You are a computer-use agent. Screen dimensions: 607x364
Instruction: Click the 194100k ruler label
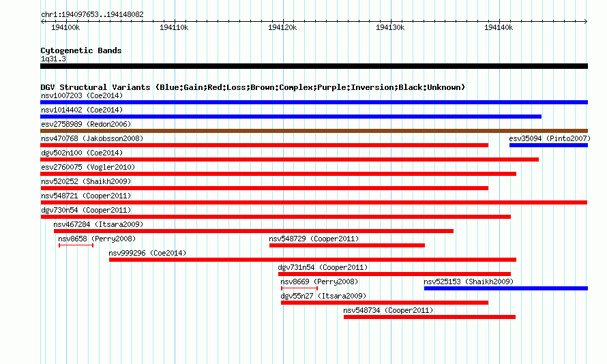pyautogui.click(x=65, y=27)
